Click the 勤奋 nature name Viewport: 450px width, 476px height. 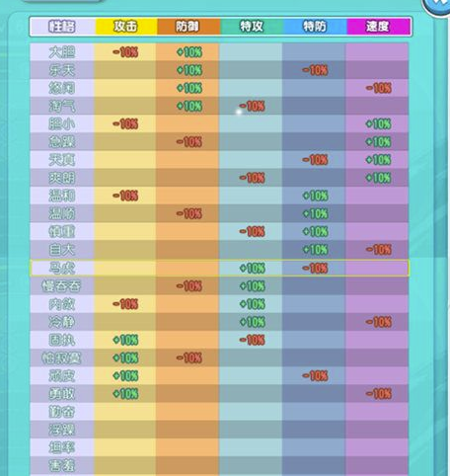(62, 412)
